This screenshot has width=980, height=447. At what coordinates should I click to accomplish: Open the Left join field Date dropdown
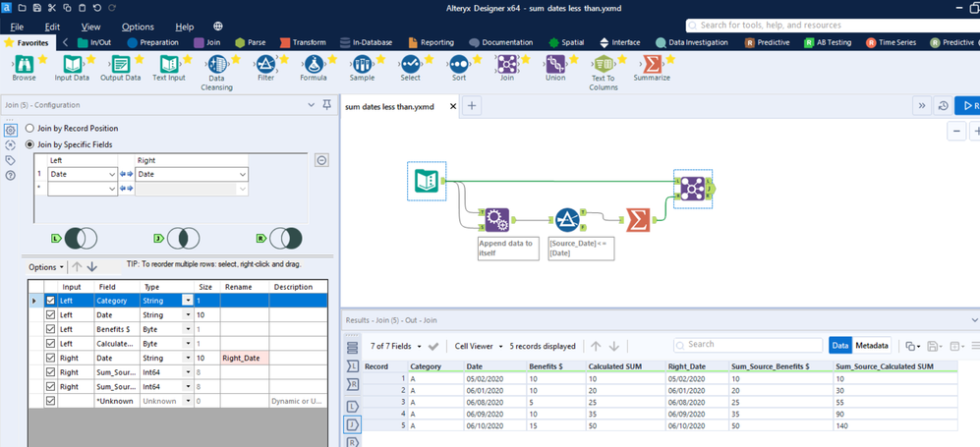[x=83, y=174]
